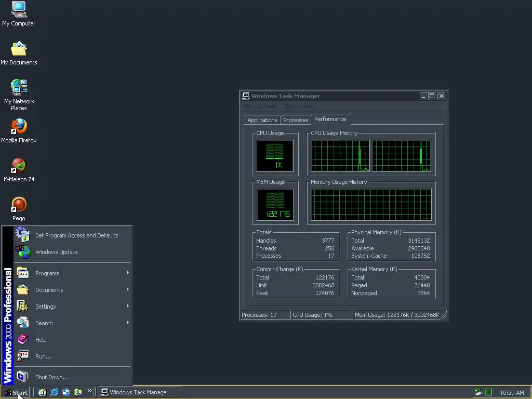The height and width of the screenshot is (399, 532).
Task: Click the Handles value 3777
Action: coord(328,241)
